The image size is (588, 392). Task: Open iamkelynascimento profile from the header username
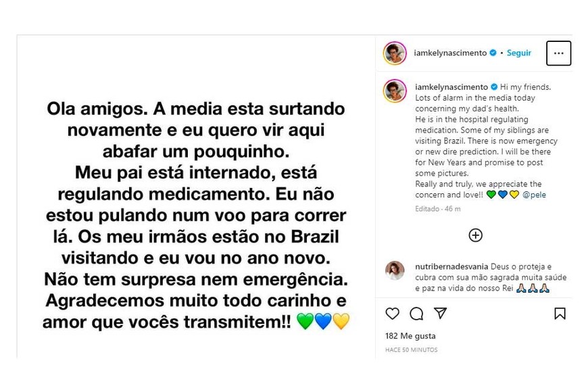(x=451, y=53)
